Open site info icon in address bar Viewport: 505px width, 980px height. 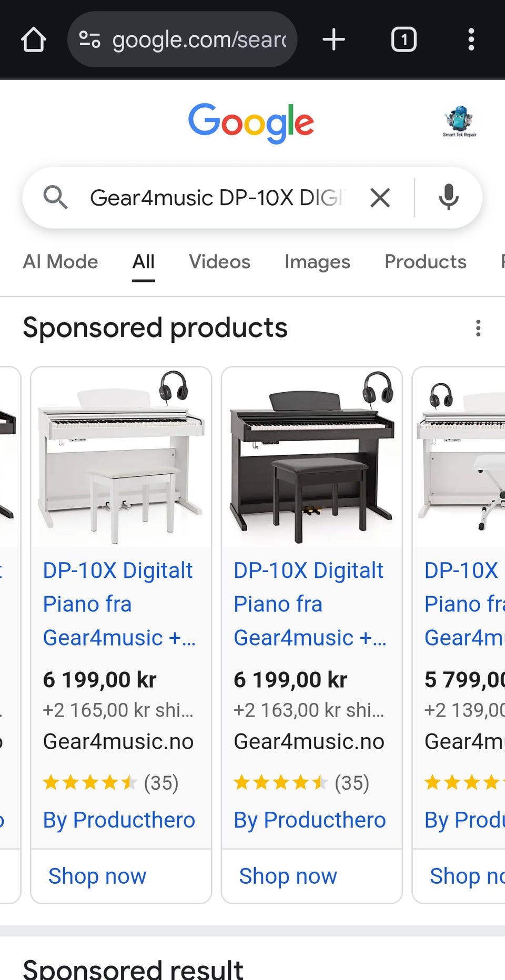click(89, 39)
